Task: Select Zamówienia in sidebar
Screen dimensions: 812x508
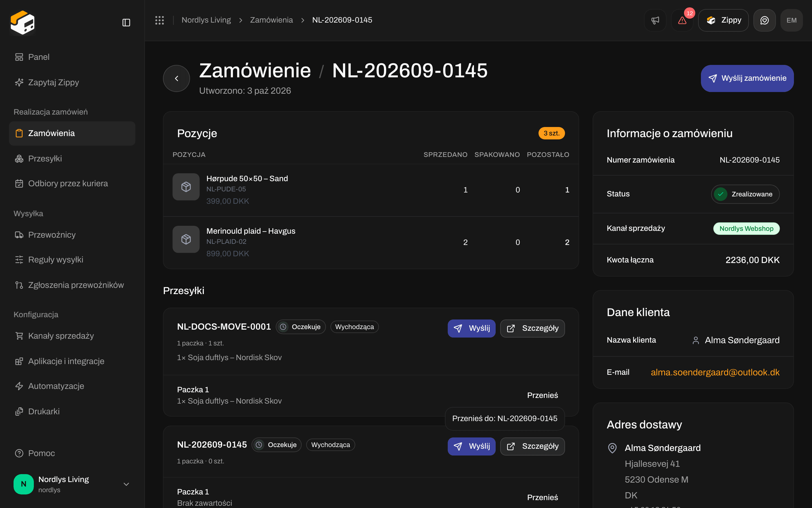Action: 72,133
